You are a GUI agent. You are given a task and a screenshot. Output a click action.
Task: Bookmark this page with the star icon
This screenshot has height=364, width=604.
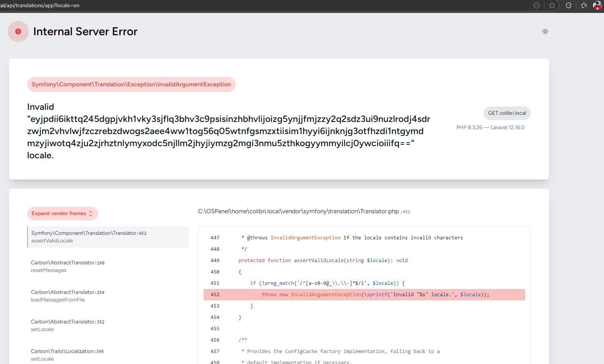point(552,5)
